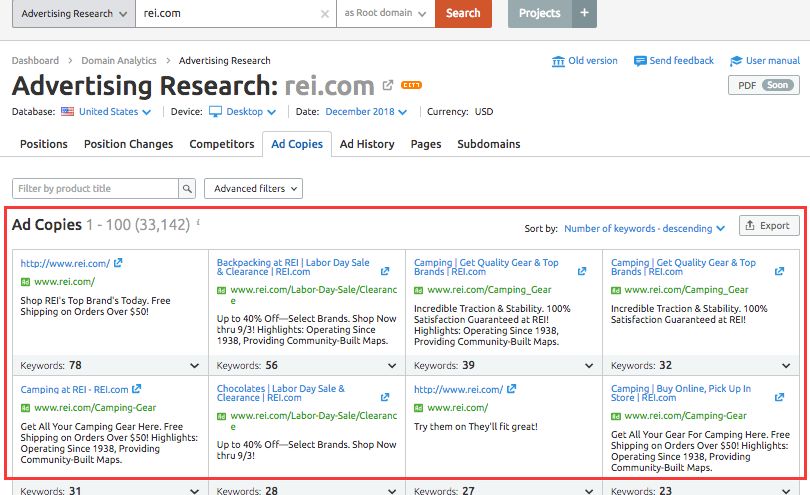This screenshot has height=495, width=810.
Task: Select the Ad Copies tab
Action: (x=297, y=144)
